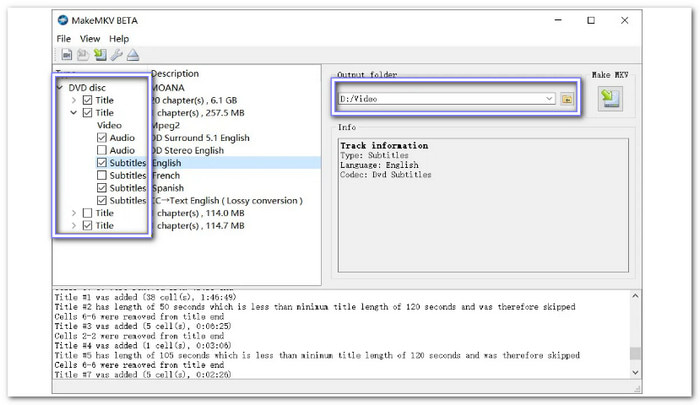Open the Help menu
The image size is (700, 405).
(119, 38)
